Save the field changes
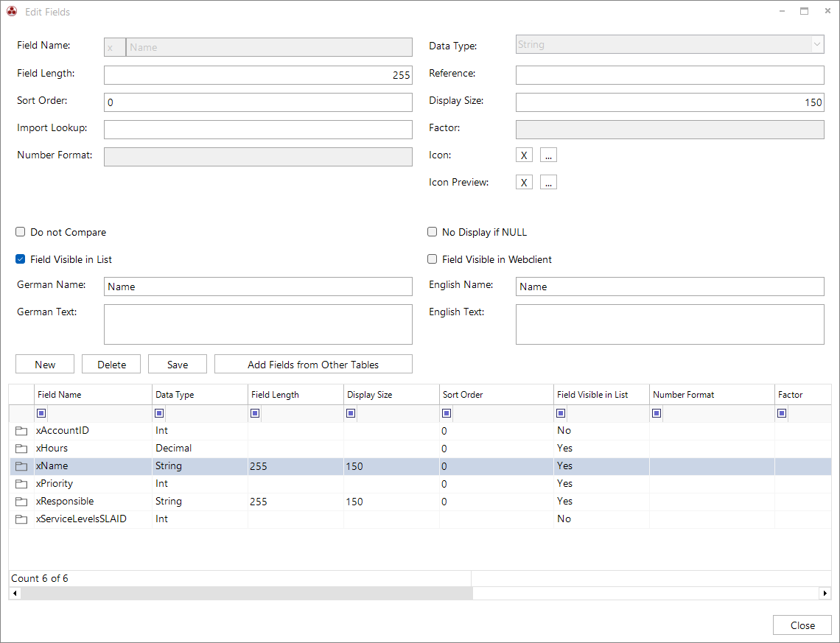The image size is (840, 643). 178,364
